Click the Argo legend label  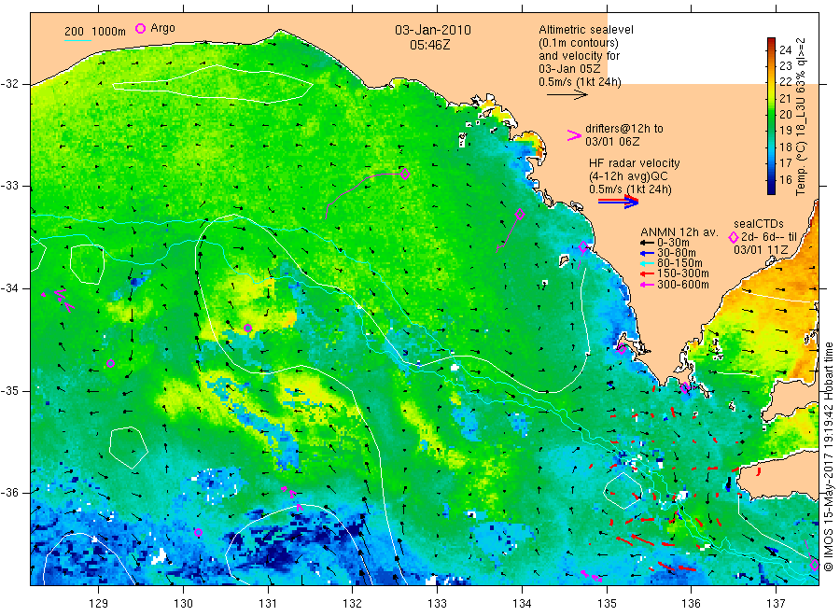[x=162, y=28]
